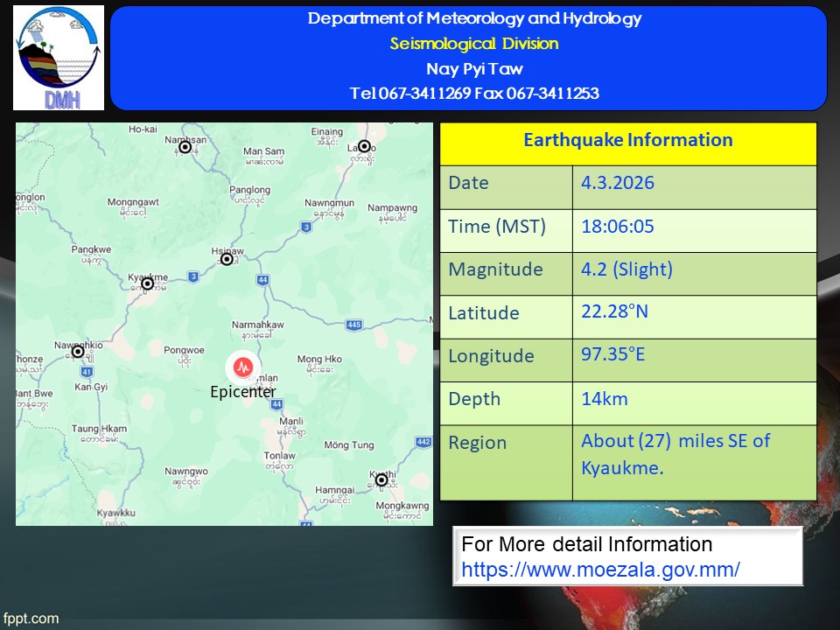Click the route 442 road shield
This screenshot has height=630, width=840.
click(423, 443)
